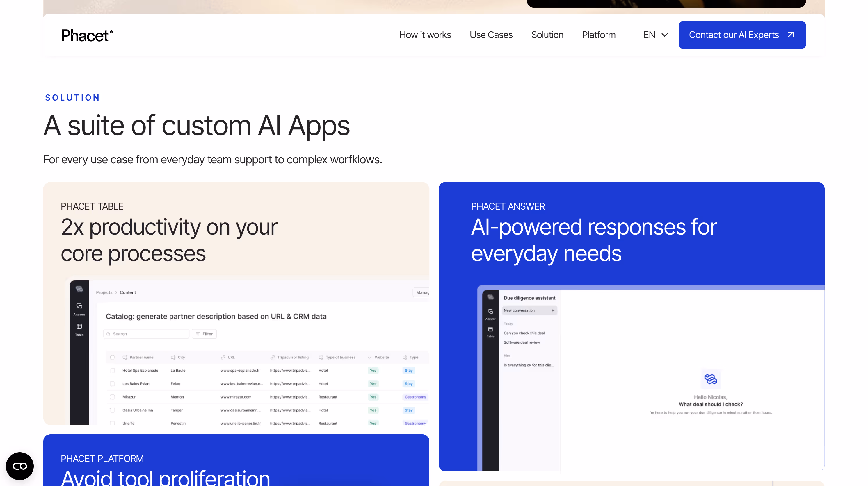Click the Phacet icon above Hello Nicolas
Image resolution: width=868 pixels, height=486 pixels.
coord(711,379)
